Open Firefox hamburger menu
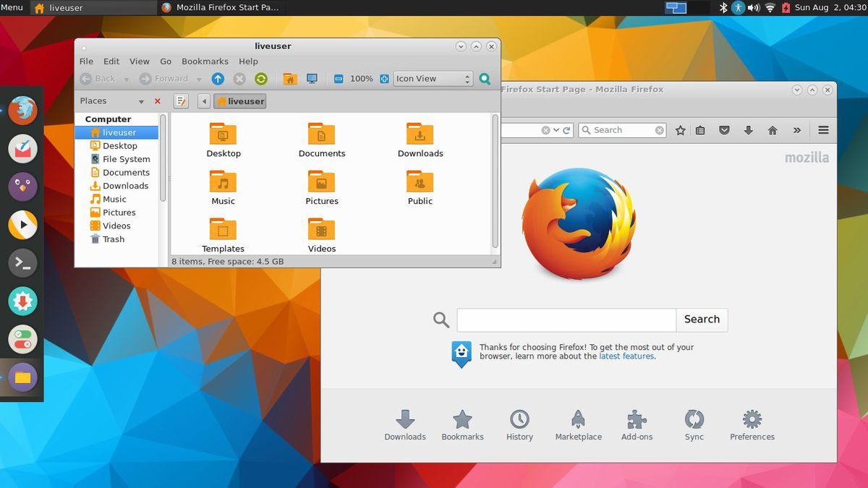Viewport: 868px width, 488px height. [x=823, y=130]
